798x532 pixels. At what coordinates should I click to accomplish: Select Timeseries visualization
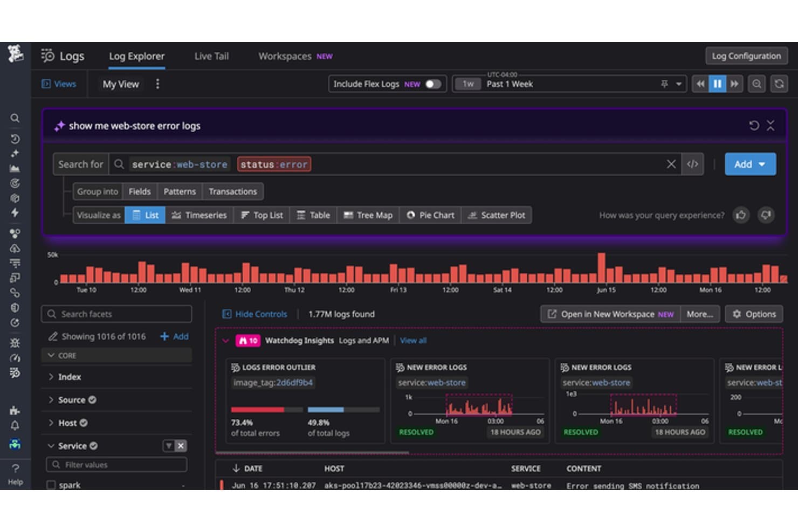tap(199, 215)
